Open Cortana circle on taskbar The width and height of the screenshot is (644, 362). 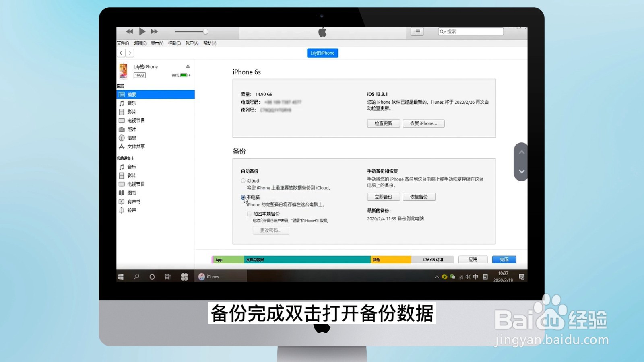152,277
